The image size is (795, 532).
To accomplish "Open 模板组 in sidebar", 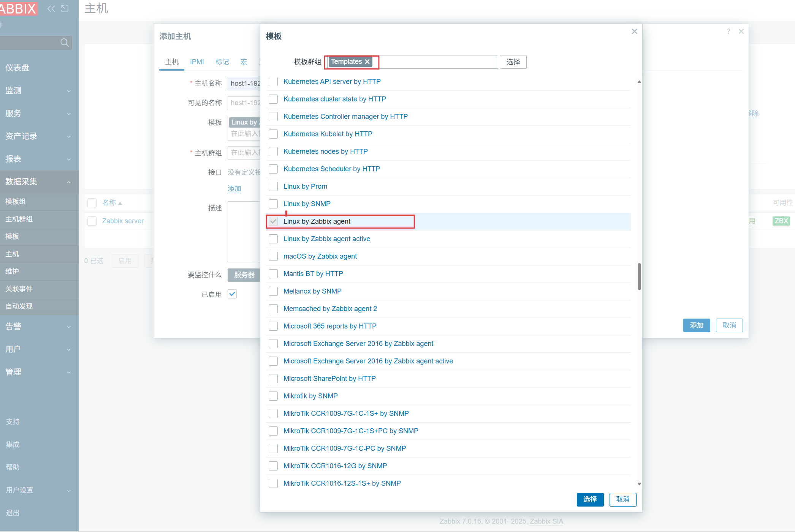I will [39, 201].
